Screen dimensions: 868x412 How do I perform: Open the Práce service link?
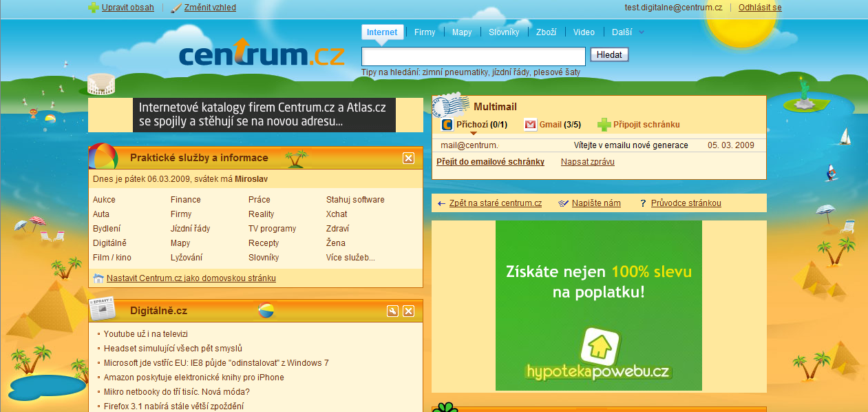tap(260, 200)
